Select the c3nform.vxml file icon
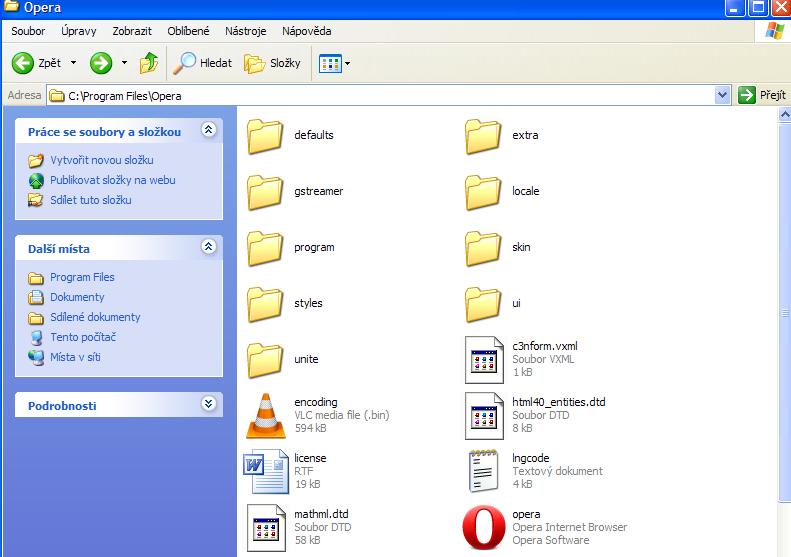The image size is (791, 557). point(485,359)
